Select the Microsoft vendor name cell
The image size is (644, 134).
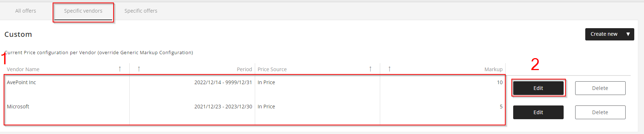tap(18, 107)
